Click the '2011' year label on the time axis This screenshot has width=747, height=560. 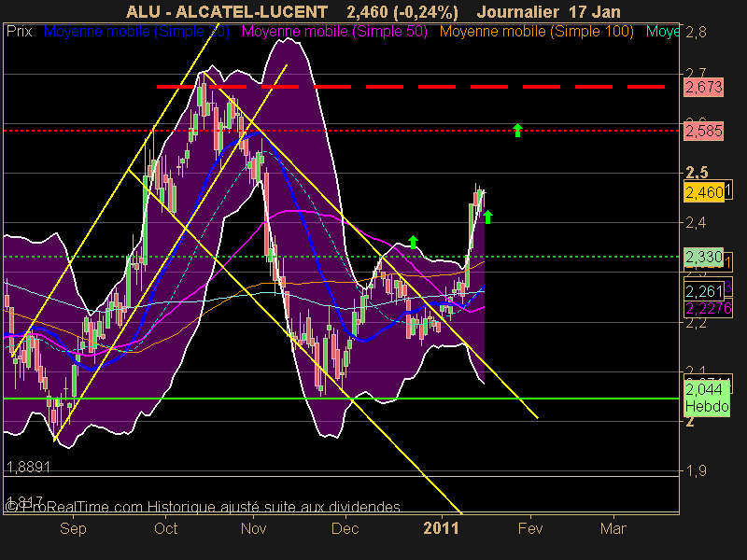[441, 528]
